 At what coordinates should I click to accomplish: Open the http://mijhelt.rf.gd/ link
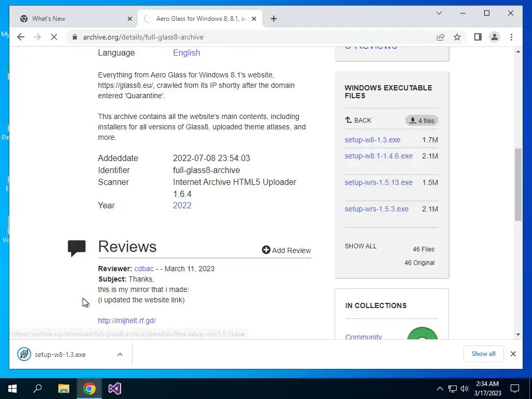(127, 321)
